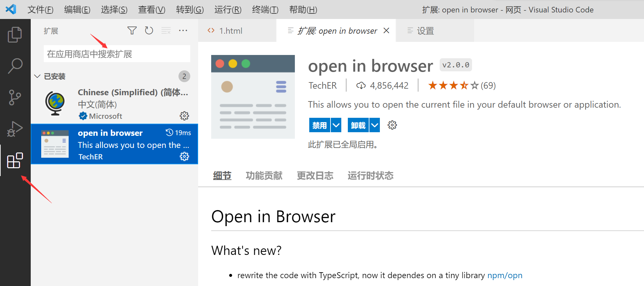Open the 查看(V) menu
This screenshot has width=644, height=286.
(152, 10)
